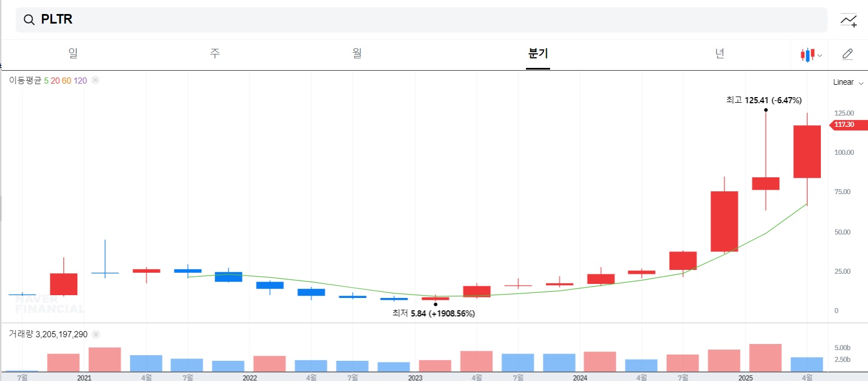Screen dimensions: 868x381
Task: Click the PLTR search input field
Action: click(422, 20)
